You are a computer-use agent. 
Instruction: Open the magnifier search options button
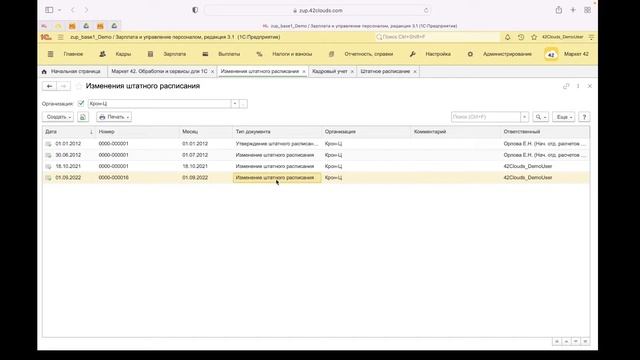pyautogui.click(x=540, y=117)
